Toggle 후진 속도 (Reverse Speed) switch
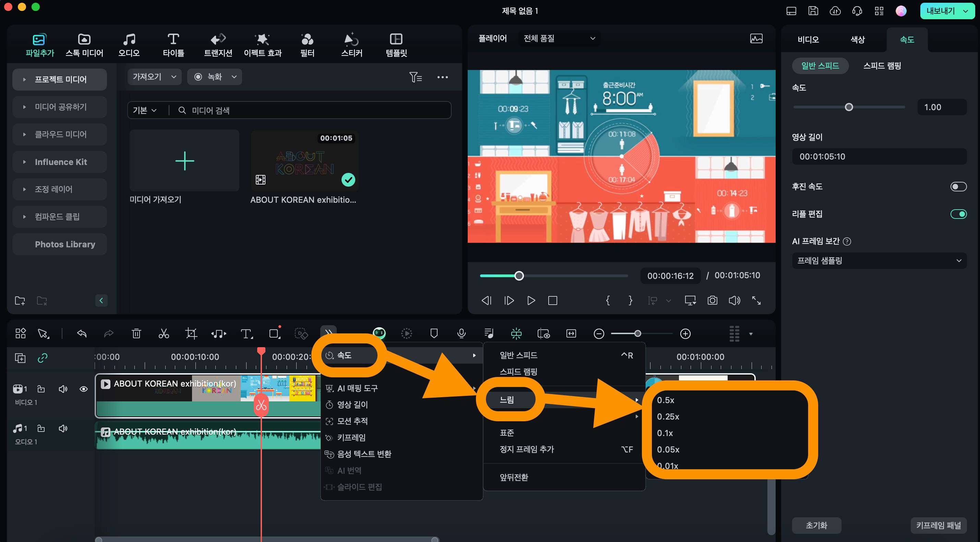Image resolution: width=980 pixels, height=542 pixels. click(x=958, y=186)
